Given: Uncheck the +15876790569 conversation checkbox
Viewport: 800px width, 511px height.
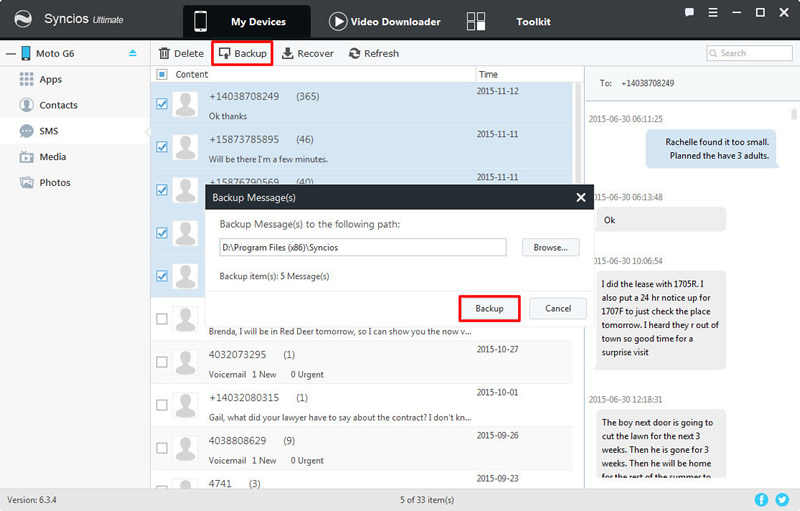Looking at the screenshot, I should [x=162, y=190].
